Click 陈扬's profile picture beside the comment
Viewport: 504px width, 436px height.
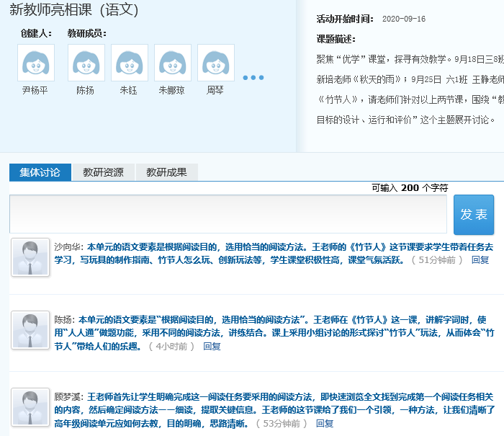[30, 332]
